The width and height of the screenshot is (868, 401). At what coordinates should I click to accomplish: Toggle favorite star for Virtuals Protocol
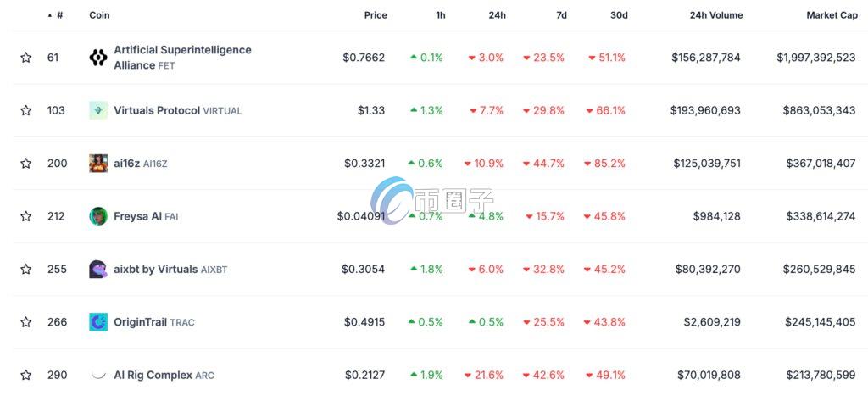pyautogui.click(x=26, y=110)
